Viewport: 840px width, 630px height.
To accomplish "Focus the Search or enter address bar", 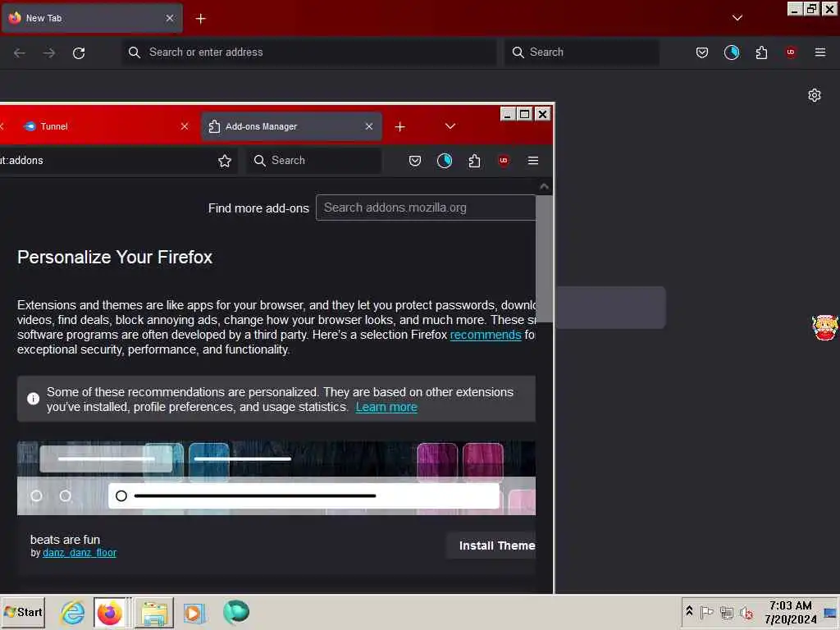I will [x=308, y=52].
